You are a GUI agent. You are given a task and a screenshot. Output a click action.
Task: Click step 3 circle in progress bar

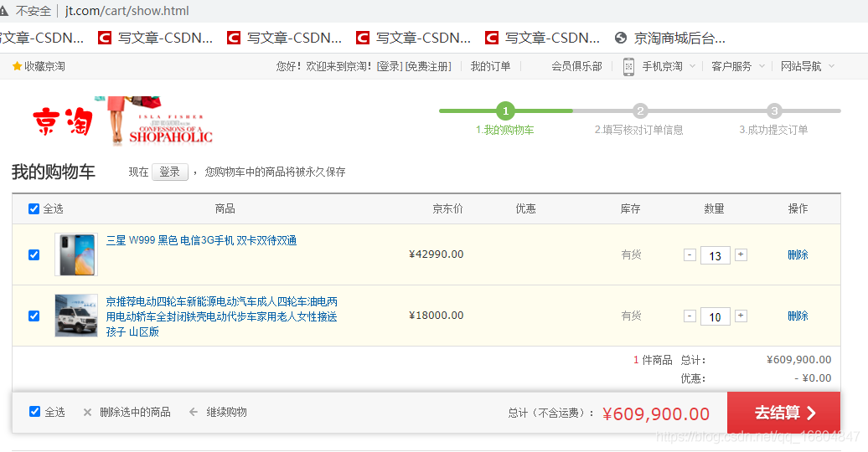[774, 110]
